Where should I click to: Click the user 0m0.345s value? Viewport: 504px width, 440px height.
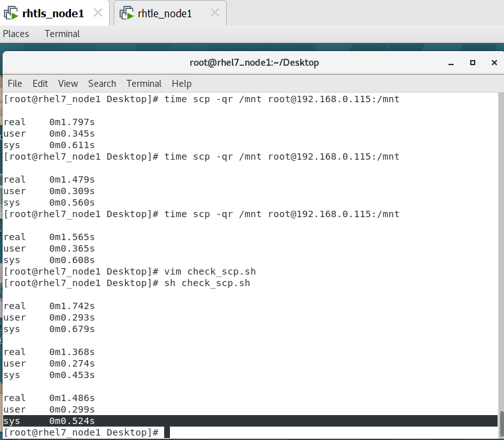[x=72, y=133]
